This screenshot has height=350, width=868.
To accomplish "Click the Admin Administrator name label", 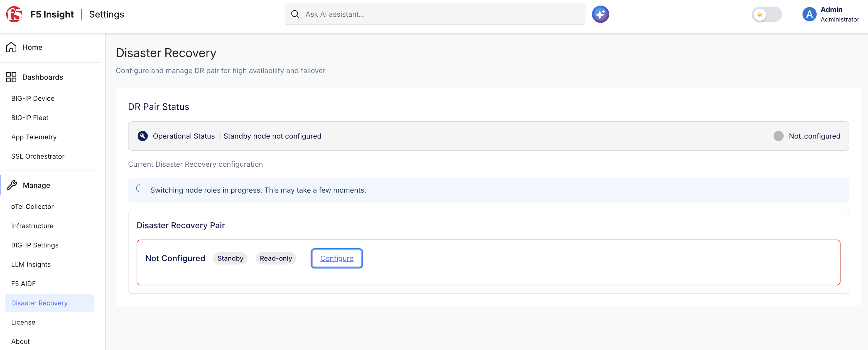I will [839, 14].
